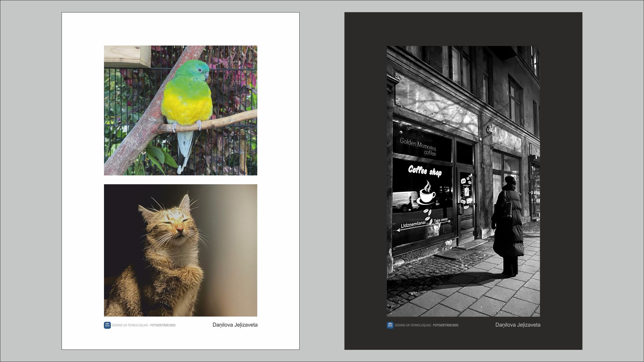
Task: Click the empty dark margin above street photo
Action: [463, 29]
